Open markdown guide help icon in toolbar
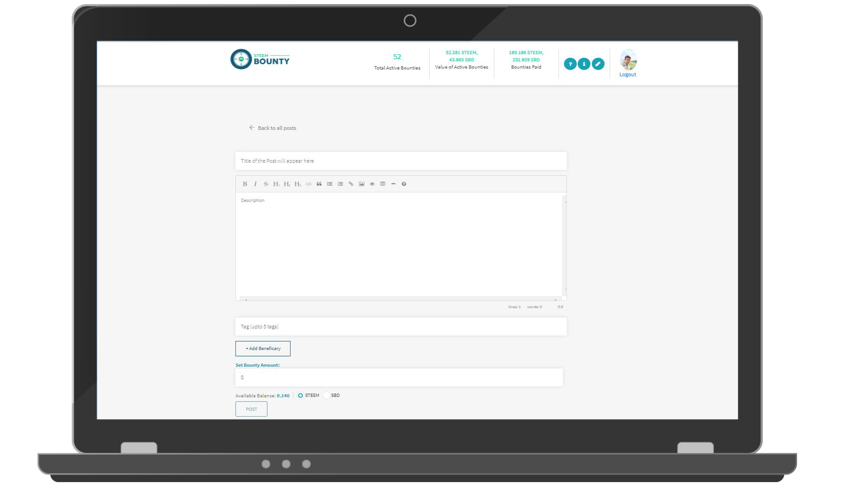 404,184
